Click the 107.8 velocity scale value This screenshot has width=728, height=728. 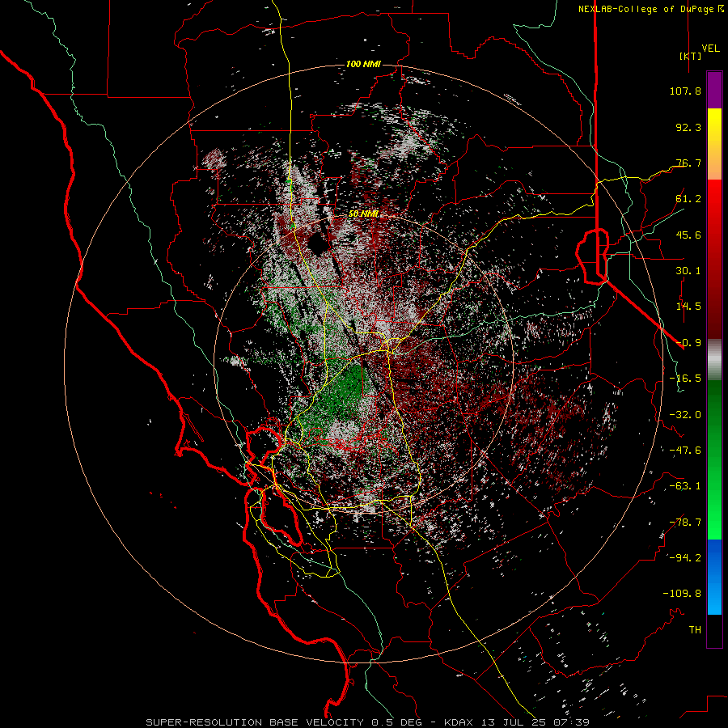(x=685, y=91)
